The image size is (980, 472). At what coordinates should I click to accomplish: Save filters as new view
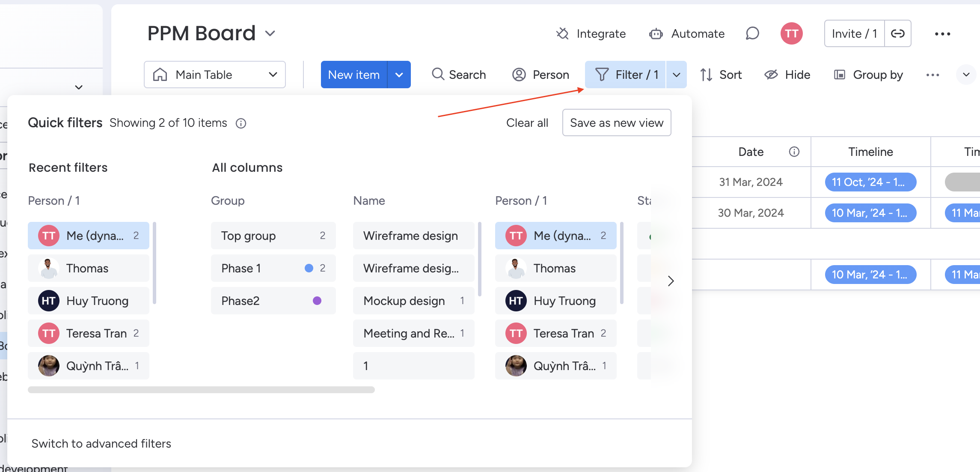(617, 122)
